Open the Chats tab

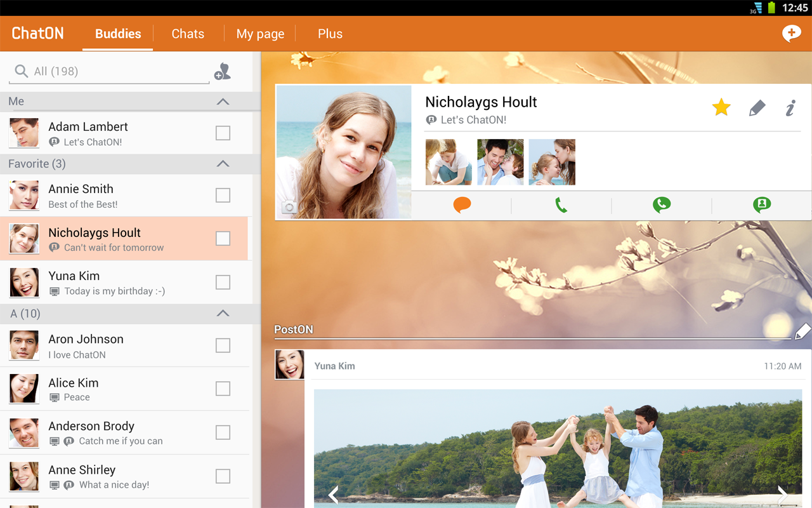pos(188,34)
